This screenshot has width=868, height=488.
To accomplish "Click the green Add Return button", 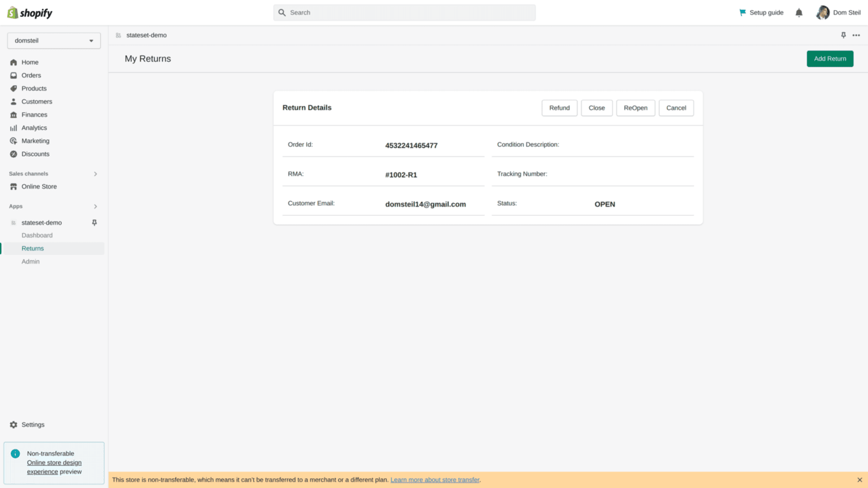I will (x=829, y=59).
